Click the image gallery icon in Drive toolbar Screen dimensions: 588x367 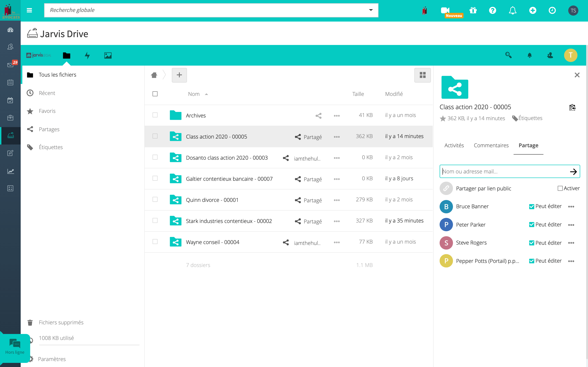[107, 55]
